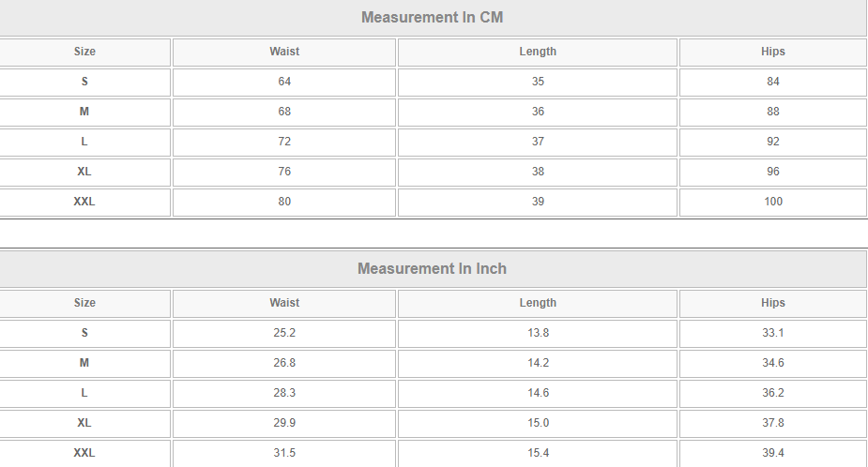Click the "Measurement In CM" table title
Viewport: 868px width, 467px height.
pos(433,17)
